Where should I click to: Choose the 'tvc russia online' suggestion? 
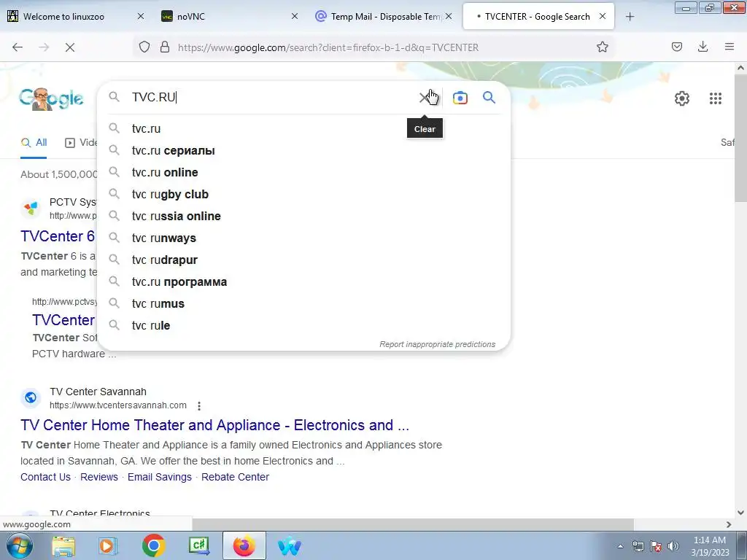point(303,216)
